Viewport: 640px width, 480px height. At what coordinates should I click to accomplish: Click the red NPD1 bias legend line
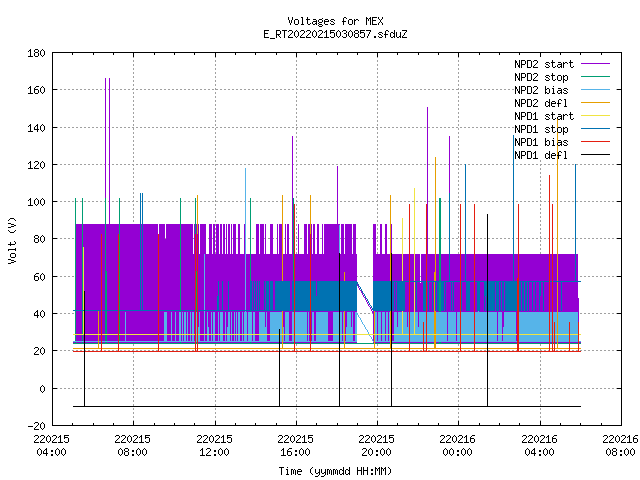click(x=595, y=142)
